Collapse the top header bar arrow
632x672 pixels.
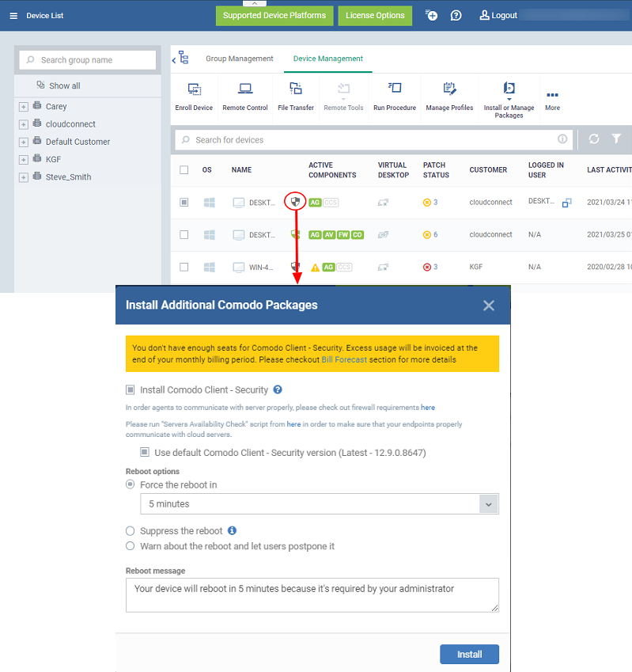click(x=255, y=3)
